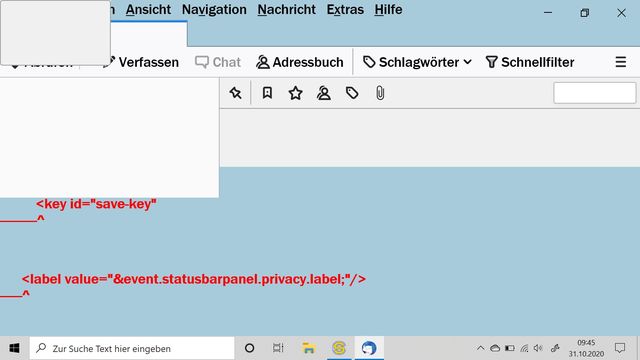
Task: Filter messages with attachments paperclip icon
Action: click(380, 93)
